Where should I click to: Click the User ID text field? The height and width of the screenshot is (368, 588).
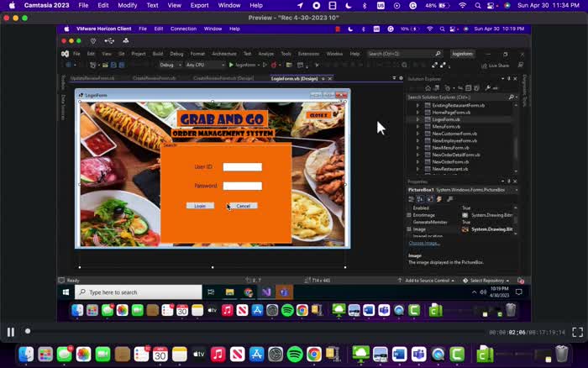(x=242, y=167)
